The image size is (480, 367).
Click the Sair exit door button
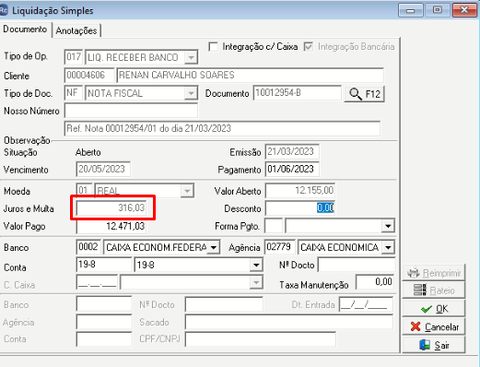433,345
